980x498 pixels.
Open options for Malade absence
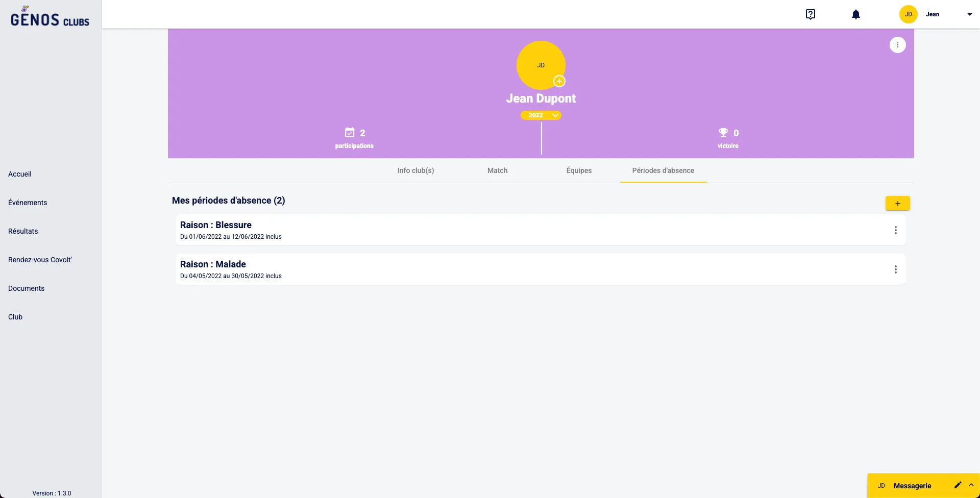[x=895, y=269]
